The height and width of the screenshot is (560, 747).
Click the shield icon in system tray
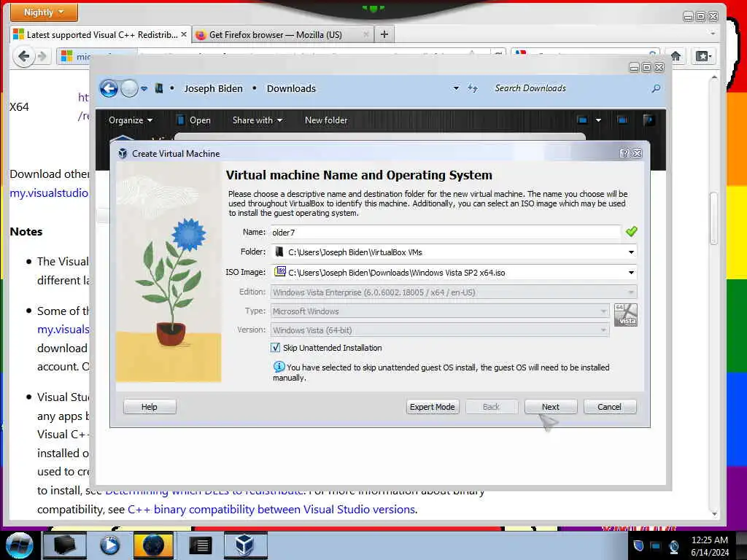pos(638,545)
